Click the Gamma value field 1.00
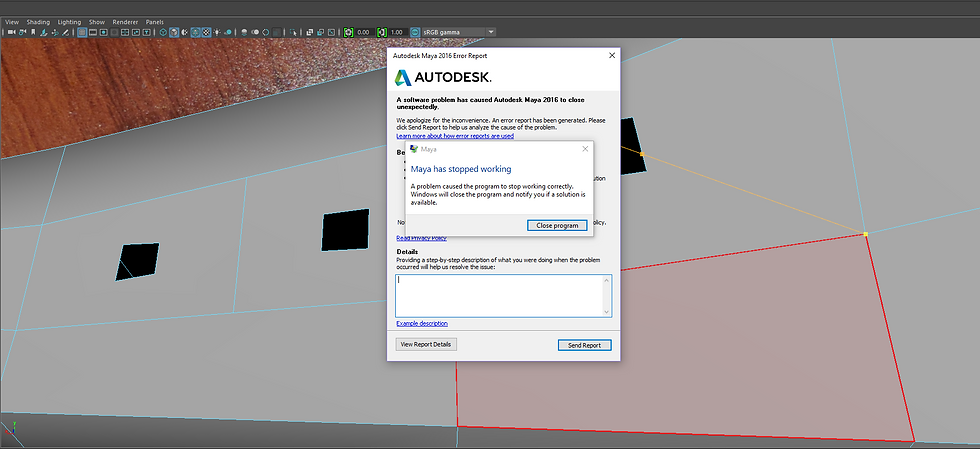Screen dimensions: 980x449 pos(397,32)
